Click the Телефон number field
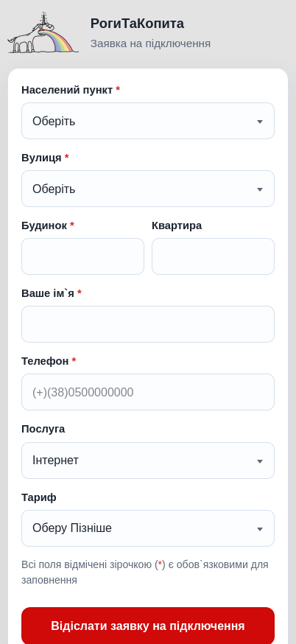This screenshot has height=644, width=296. [x=148, y=392]
